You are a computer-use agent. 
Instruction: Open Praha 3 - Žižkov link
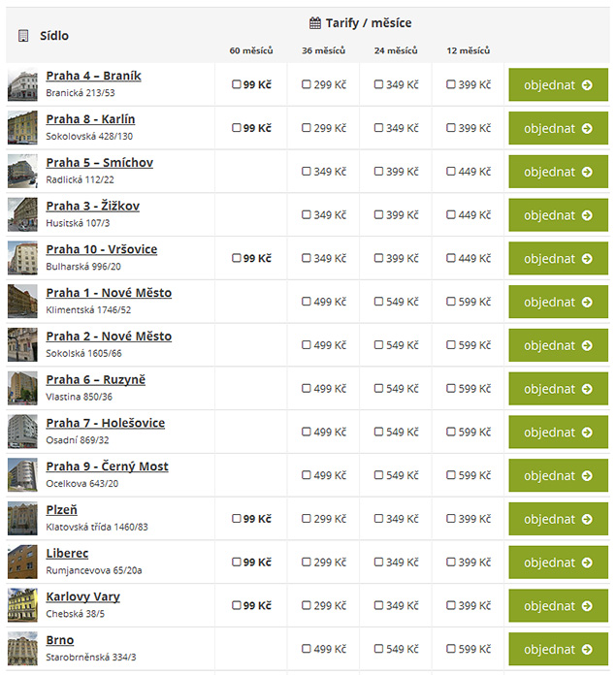pyautogui.click(x=93, y=207)
